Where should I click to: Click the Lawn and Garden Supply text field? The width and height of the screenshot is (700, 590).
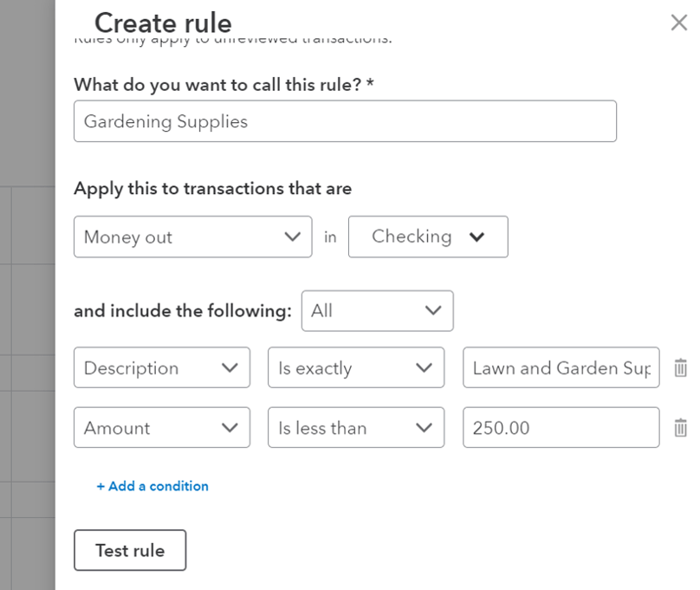(x=561, y=367)
